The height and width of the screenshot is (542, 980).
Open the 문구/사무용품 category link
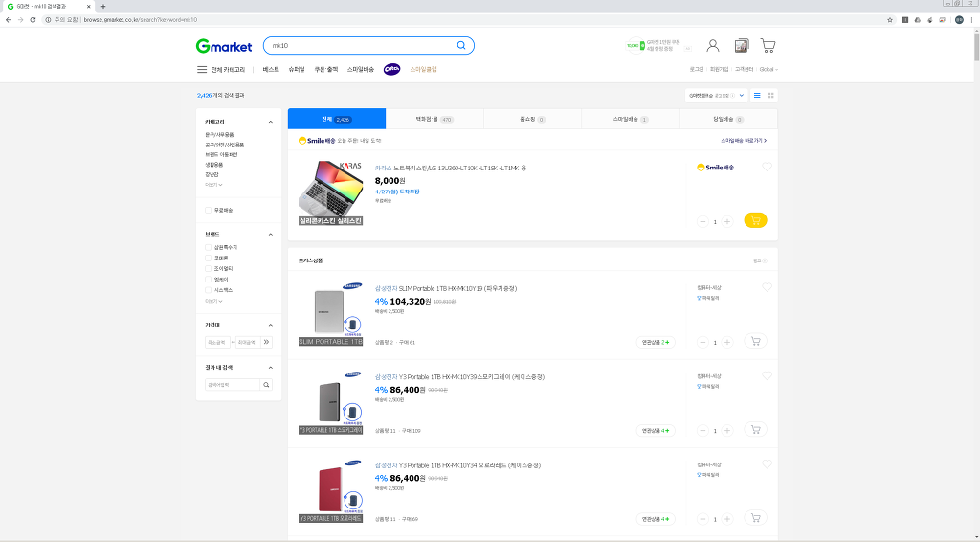(x=219, y=135)
